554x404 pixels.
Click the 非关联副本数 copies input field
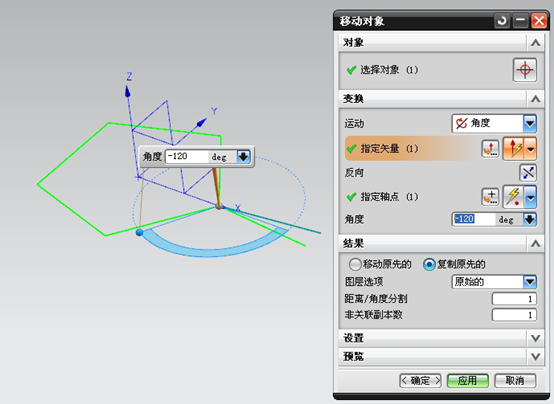(514, 315)
